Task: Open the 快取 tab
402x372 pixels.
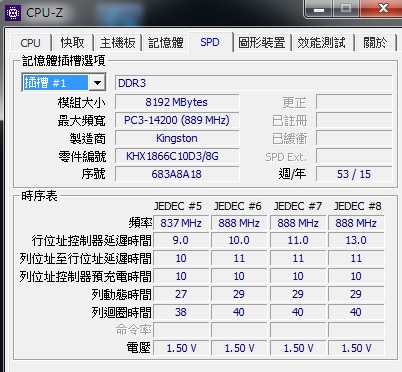Action: pyautogui.click(x=72, y=43)
